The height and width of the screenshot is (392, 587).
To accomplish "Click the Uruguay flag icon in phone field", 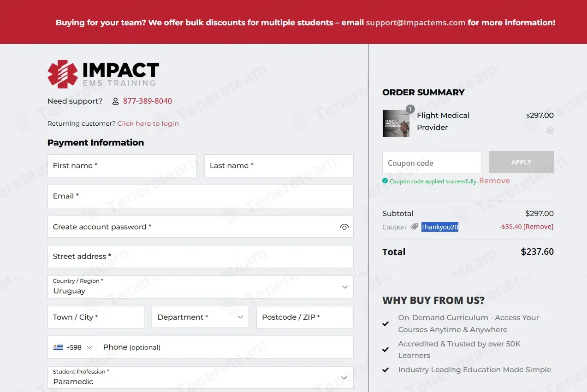I will click(58, 347).
